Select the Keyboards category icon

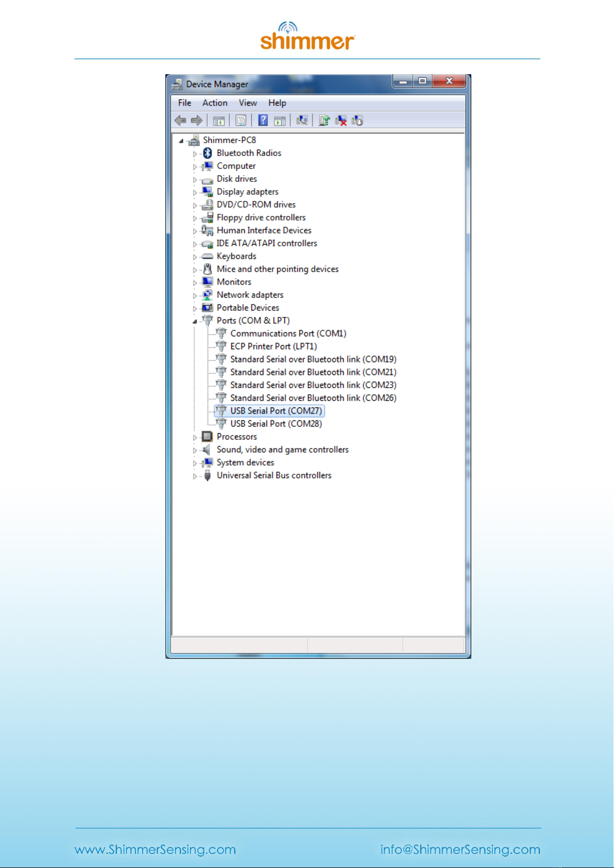click(x=207, y=256)
